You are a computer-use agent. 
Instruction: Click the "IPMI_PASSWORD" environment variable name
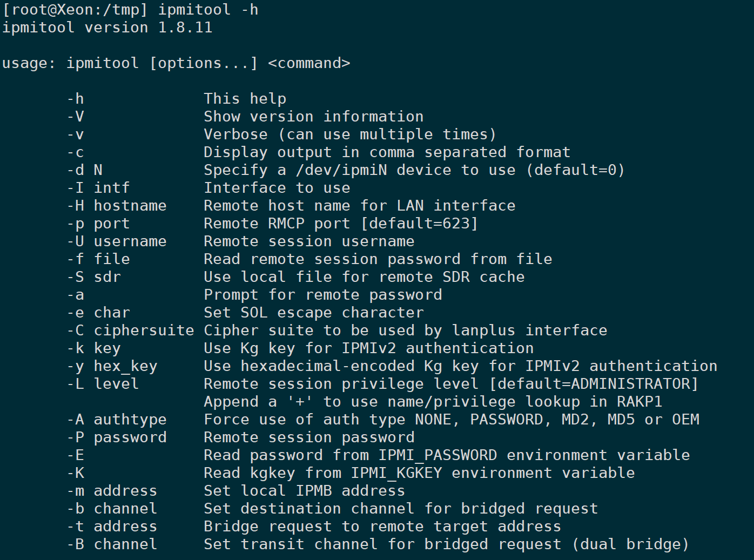(437, 455)
